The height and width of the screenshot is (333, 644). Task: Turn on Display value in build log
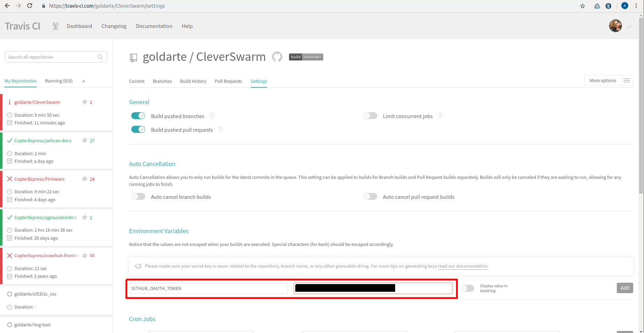pos(467,288)
